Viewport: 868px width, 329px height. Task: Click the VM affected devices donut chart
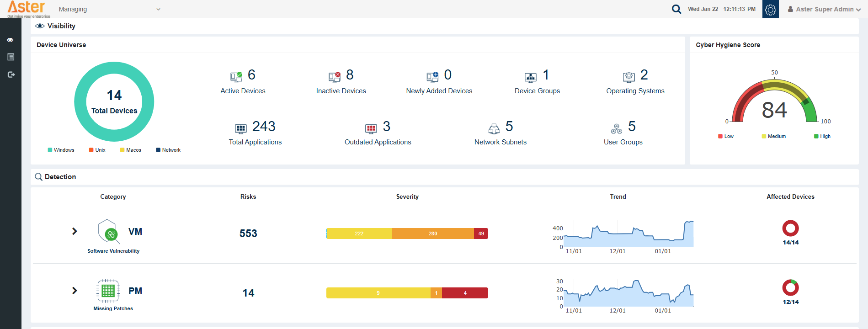790,228
